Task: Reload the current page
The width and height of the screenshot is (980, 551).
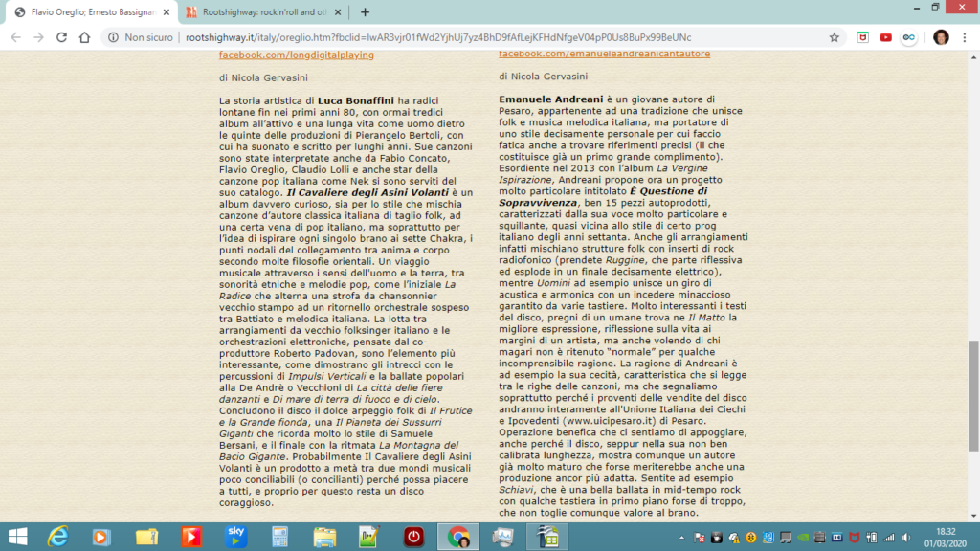Action: [61, 37]
